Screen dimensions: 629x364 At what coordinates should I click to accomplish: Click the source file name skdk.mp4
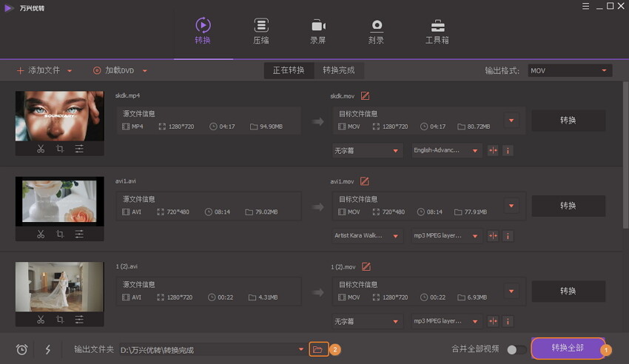pyautogui.click(x=127, y=95)
